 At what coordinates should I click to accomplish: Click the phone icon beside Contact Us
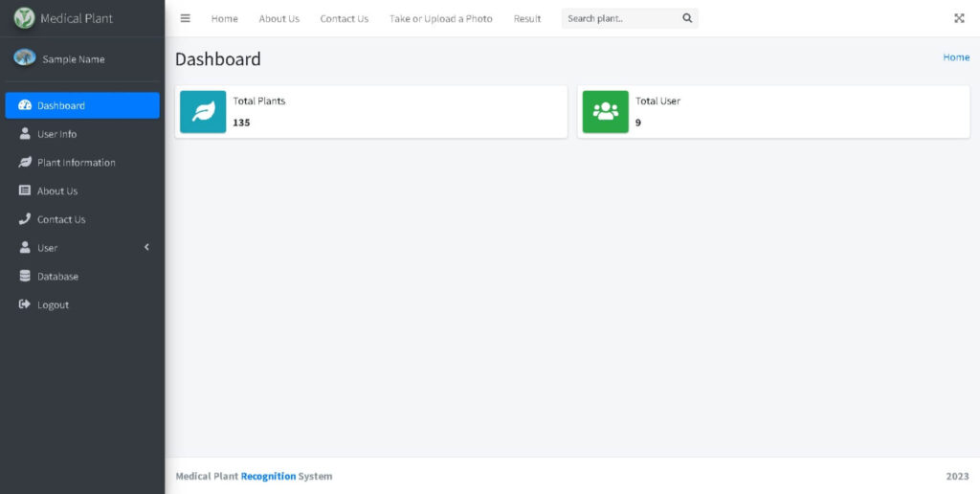pyautogui.click(x=25, y=219)
